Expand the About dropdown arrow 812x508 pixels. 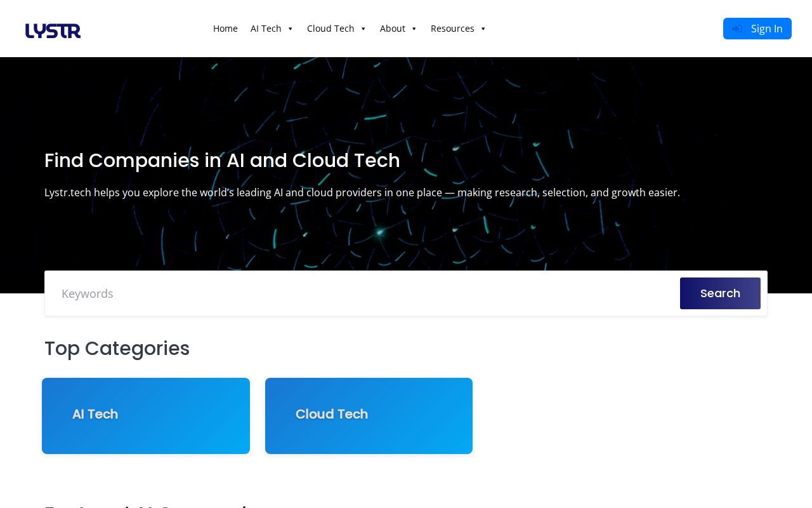click(414, 29)
